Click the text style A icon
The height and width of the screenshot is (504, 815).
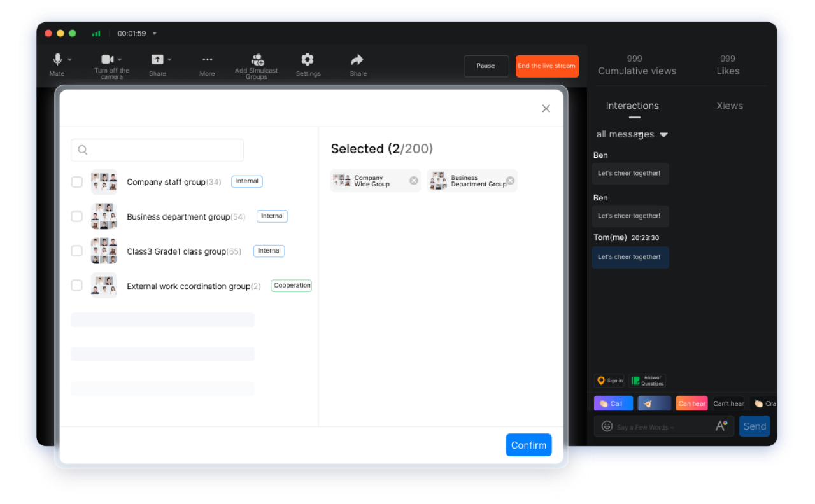[721, 426]
